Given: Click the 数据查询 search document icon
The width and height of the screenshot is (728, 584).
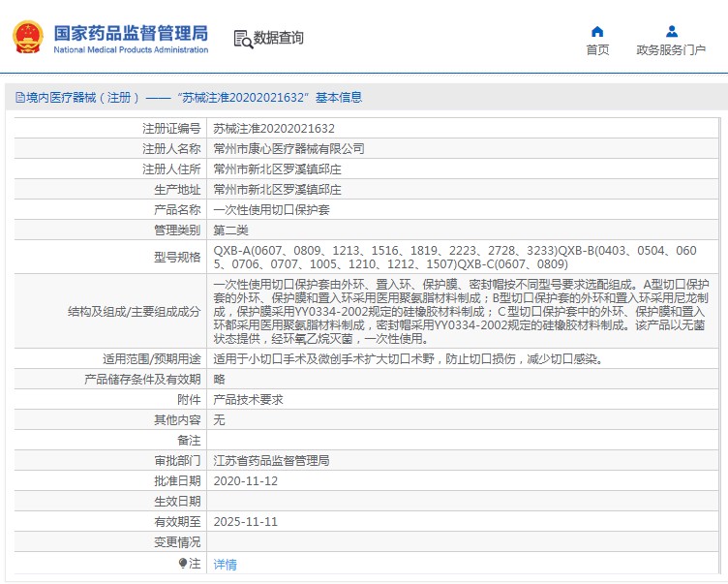Looking at the screenshot, I should point(243,39).
